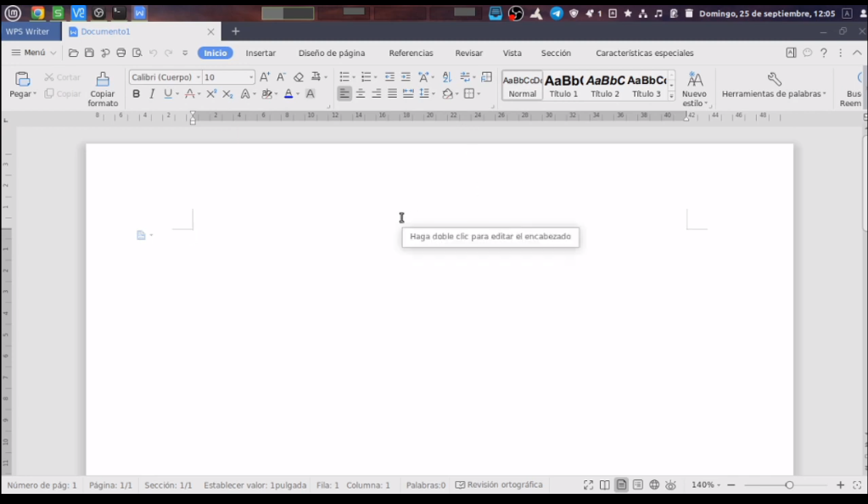Open the Insertar tab
Screen dimensions: 868x504
260,53
